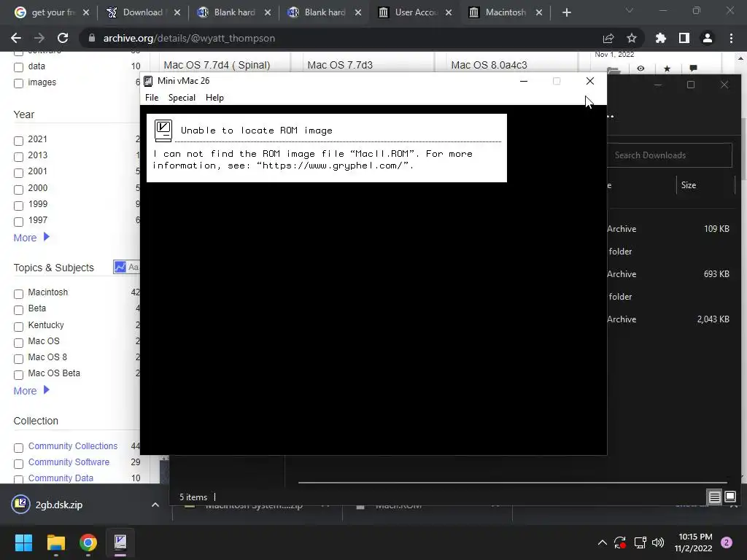Open Windows Start menu

pyautogui.click(x=23, y=542)
